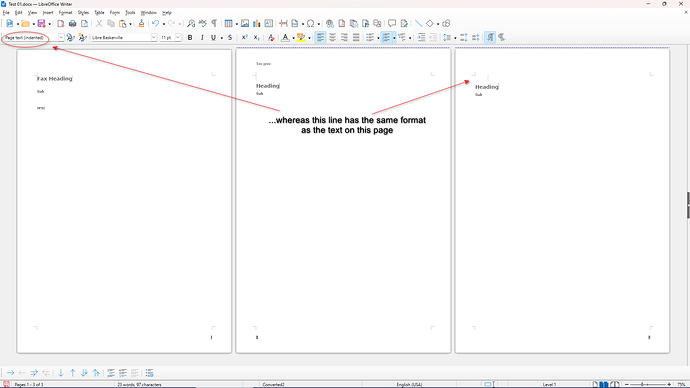Click the zoom in plus button
Viewport: 690px width, 388px height.
click(669, 384)
